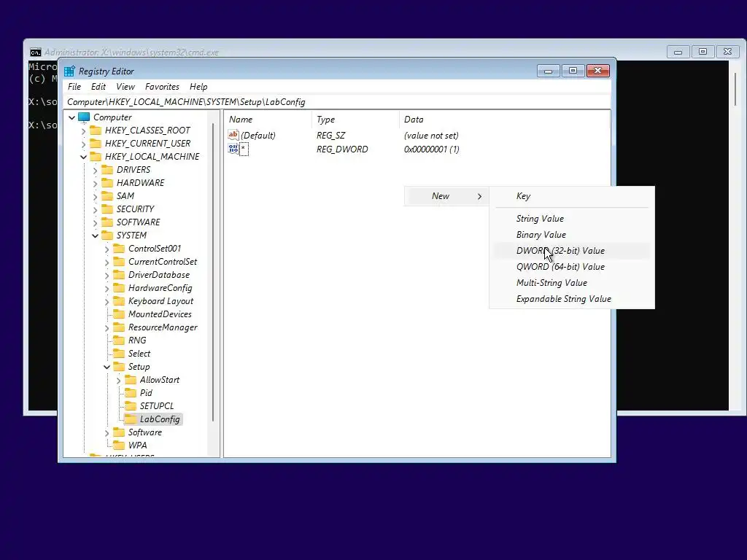Viewport: 747px width, 560px height.
Task: Expand the AllowStart key chevron
Action: click(119, 380)
